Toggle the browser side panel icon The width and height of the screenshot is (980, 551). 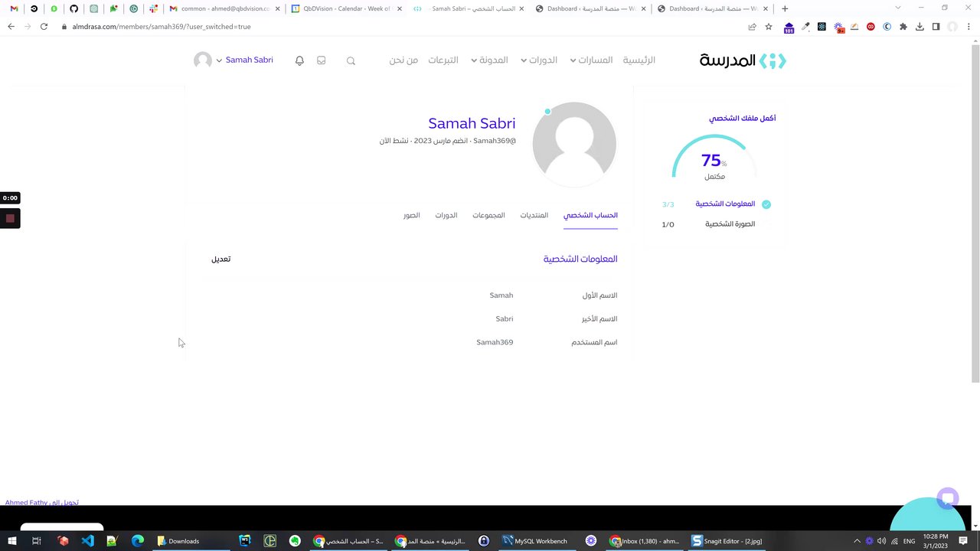coord(936,26)
